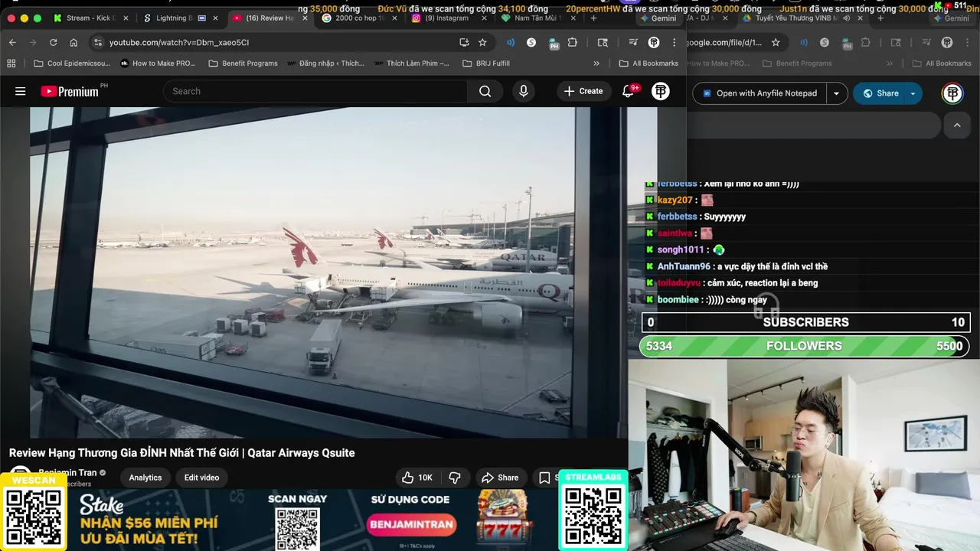Open Chrome three-dot menu in YouTube window
980x551 pixels.
tap(675, 43)
